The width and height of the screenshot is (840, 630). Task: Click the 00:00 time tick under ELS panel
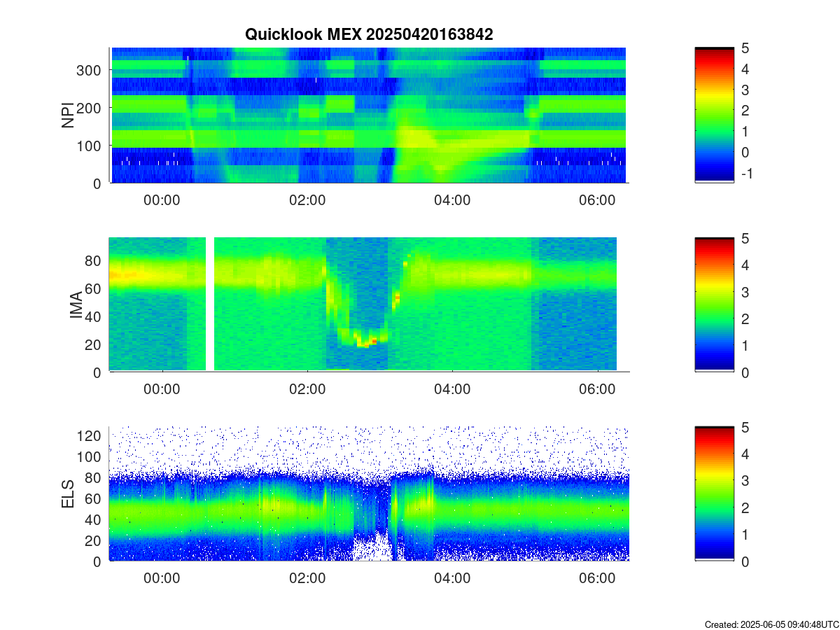(x=162, y=578)
